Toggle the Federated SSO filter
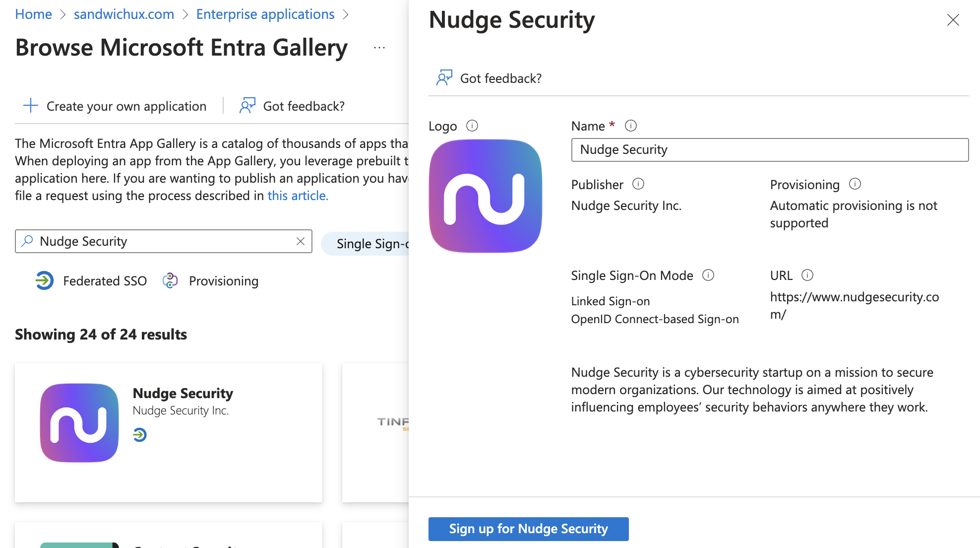The image size is (980, 548). click(x=91, y=281)
